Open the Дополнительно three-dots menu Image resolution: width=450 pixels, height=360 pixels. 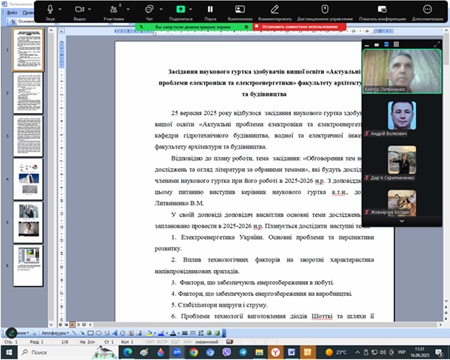click(x=427, y=9)
